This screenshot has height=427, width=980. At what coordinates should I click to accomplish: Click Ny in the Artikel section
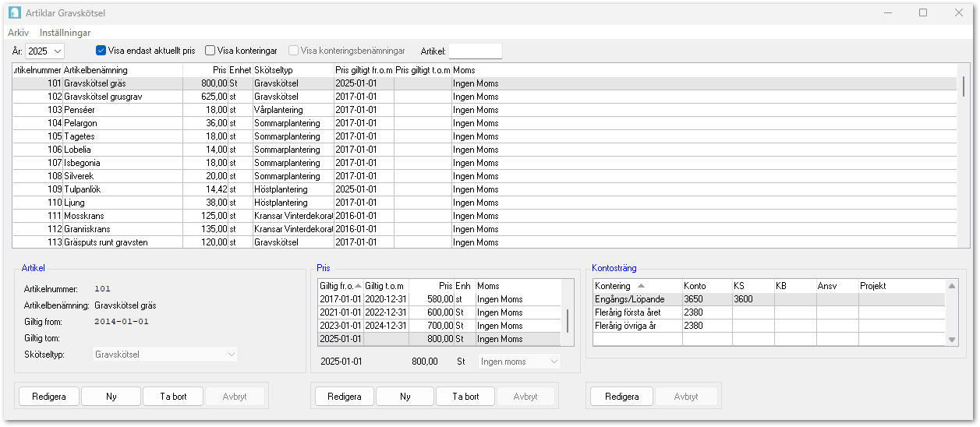tap(111, 397)
